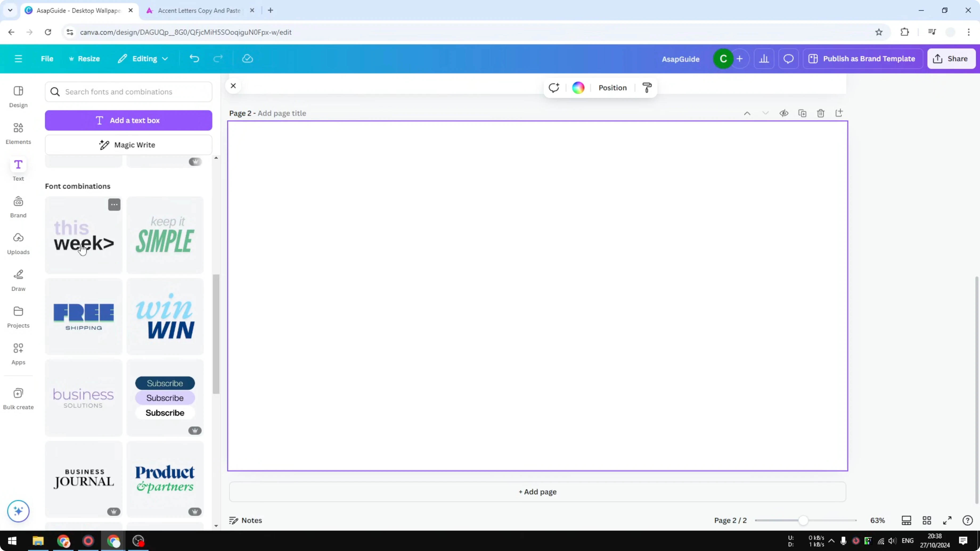
Task: Duplicate Page 2 using copy icon
Action: [803, 113]
